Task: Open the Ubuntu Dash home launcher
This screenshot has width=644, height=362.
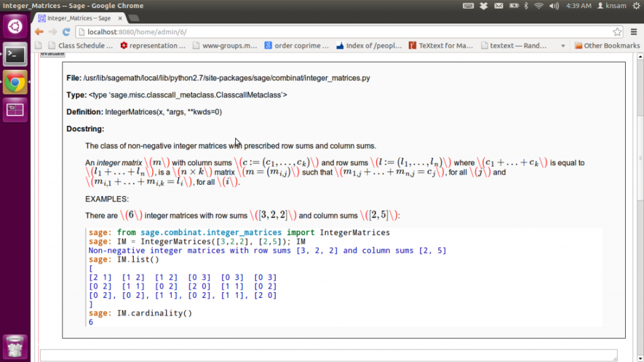Action: 15,26
